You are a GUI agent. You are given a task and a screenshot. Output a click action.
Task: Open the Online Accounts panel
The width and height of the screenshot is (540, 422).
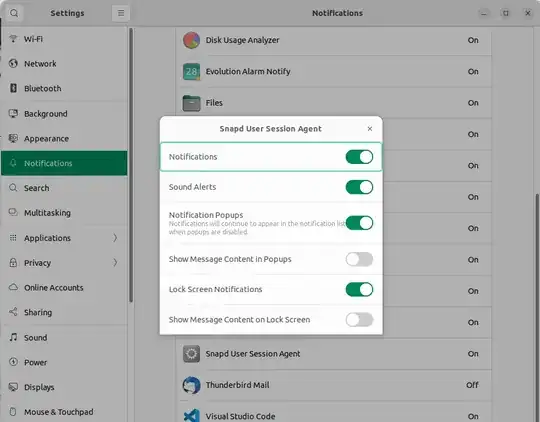point(64,288)
